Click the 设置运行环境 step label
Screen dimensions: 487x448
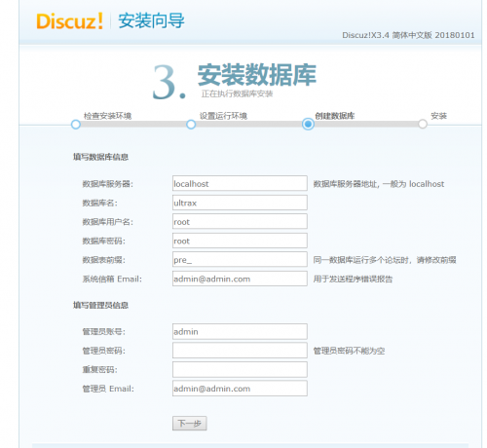223,116
